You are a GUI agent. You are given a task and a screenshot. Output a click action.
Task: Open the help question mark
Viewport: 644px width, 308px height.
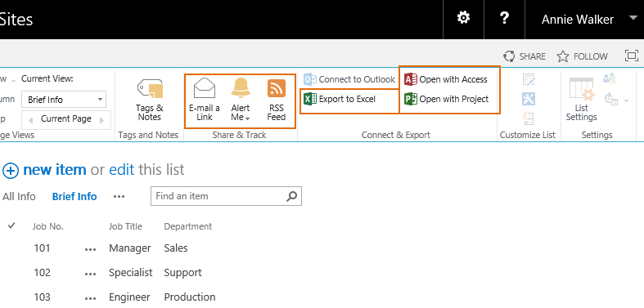click(504, 18)
